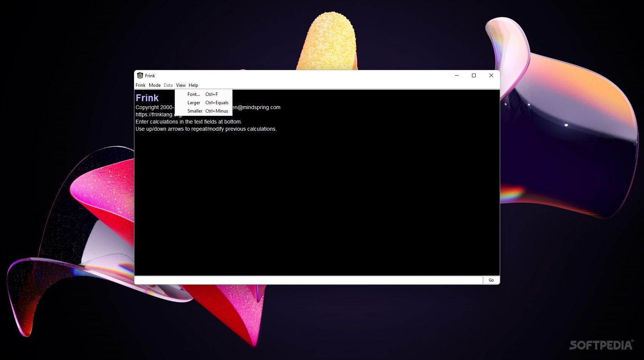Minimize the Frink window
The width and height of the screenshot is (644, 360).
point(456,75)
